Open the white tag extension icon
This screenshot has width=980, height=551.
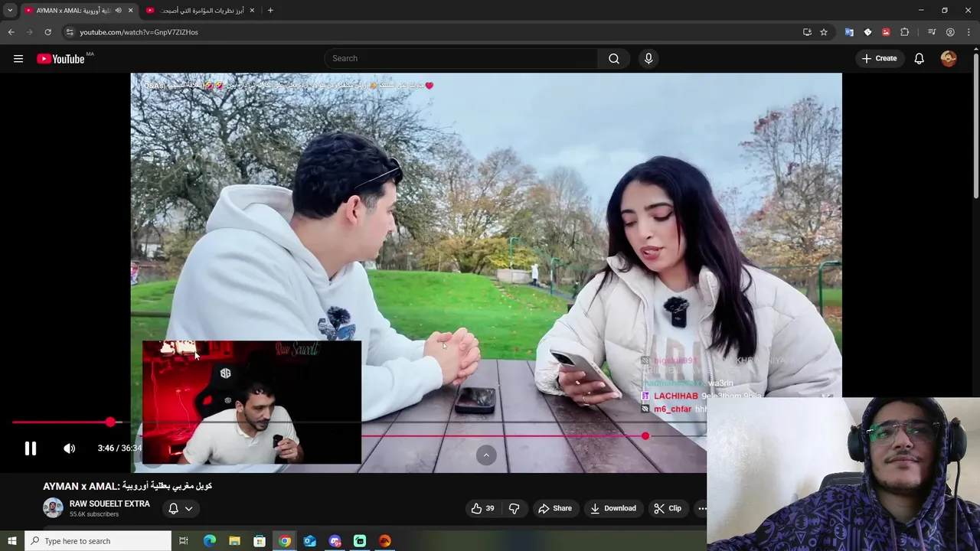[867, 32]
